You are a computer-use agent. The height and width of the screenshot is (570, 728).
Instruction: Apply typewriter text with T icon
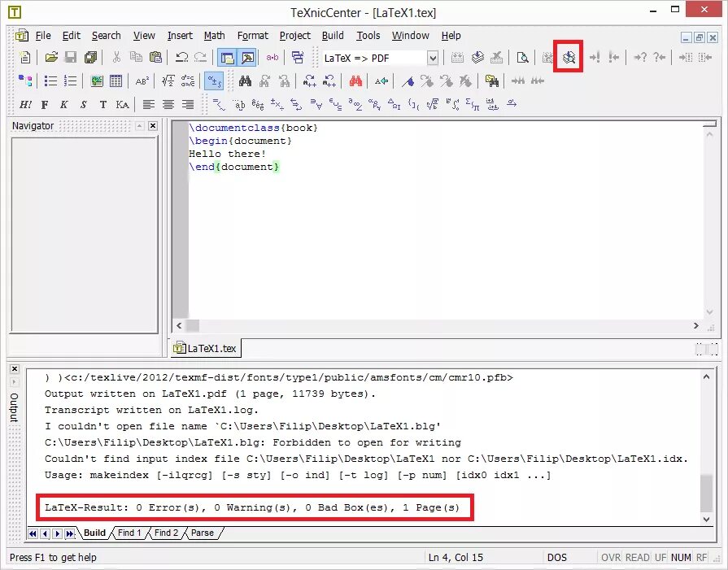pos(103,104)
